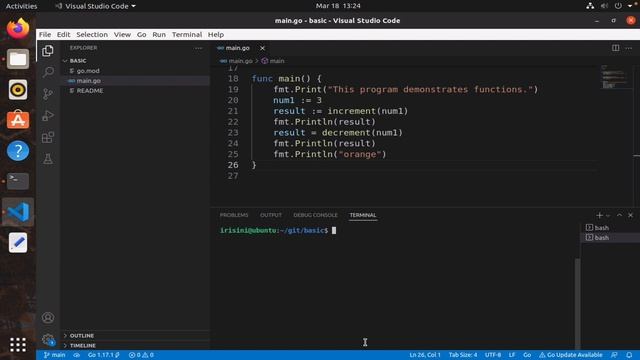Open the File menu

(x=45, y=35)
